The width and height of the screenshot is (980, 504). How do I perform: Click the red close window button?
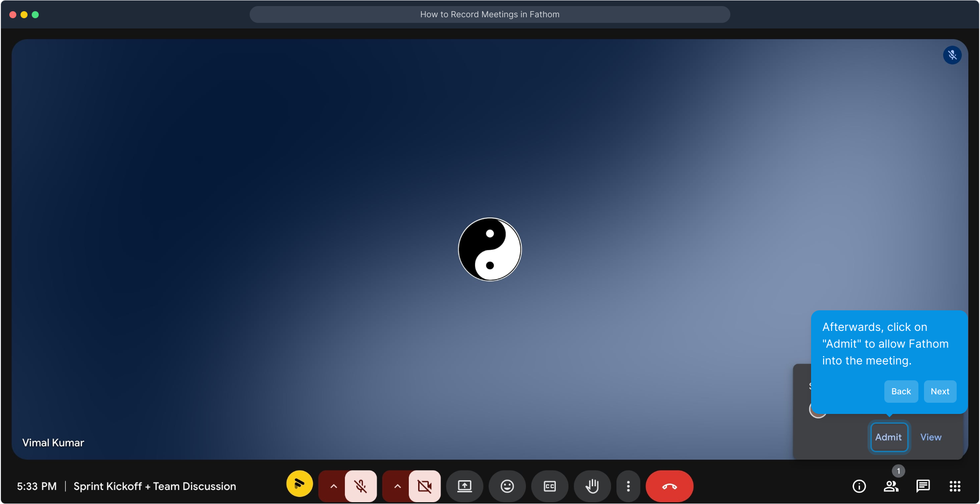(x=13, y=14)
